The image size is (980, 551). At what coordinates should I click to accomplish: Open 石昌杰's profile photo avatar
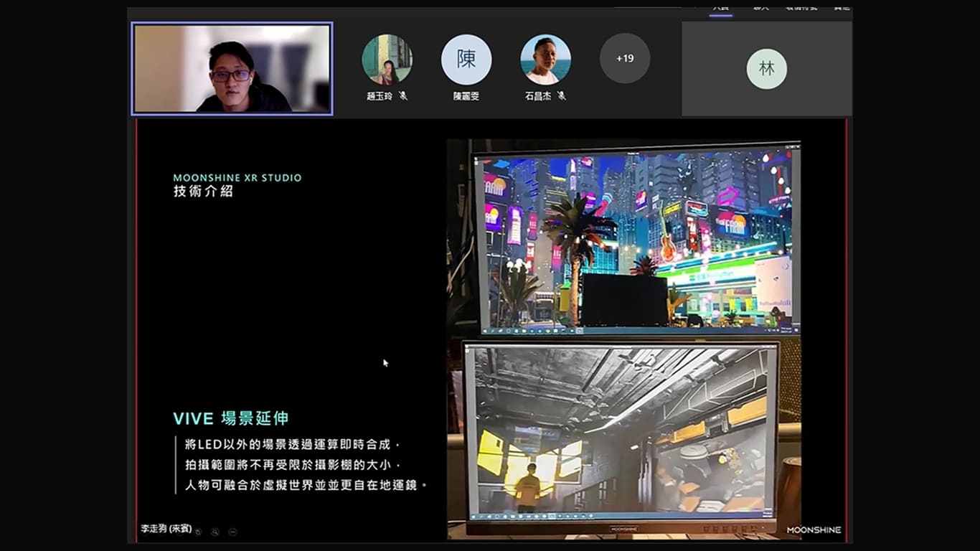coord(545,60)
